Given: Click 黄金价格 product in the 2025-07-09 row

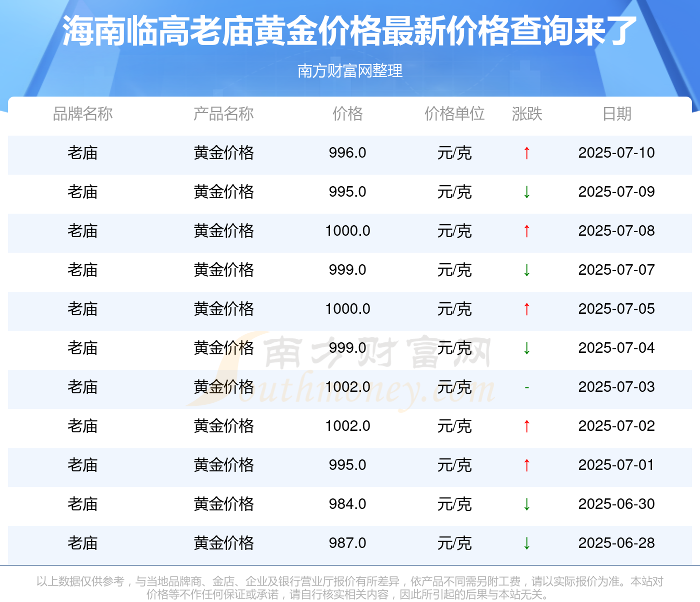Looking at the screenshot, I should pos(223,192).
